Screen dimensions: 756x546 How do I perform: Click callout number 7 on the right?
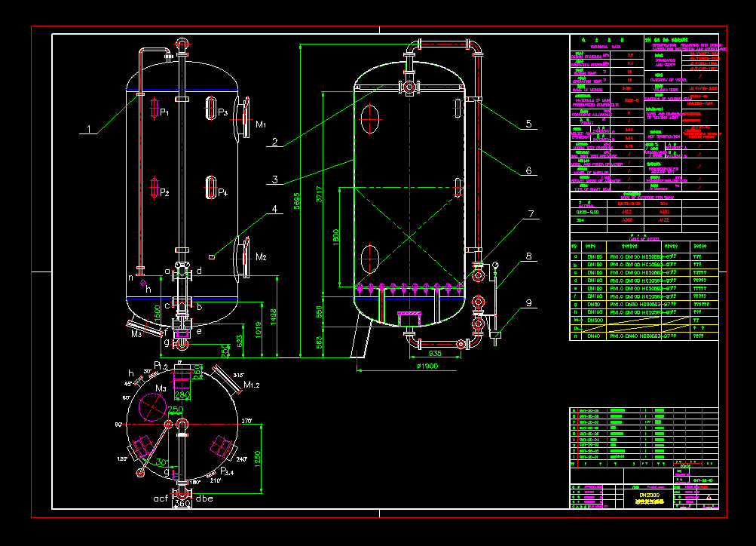tap(531, 213)
